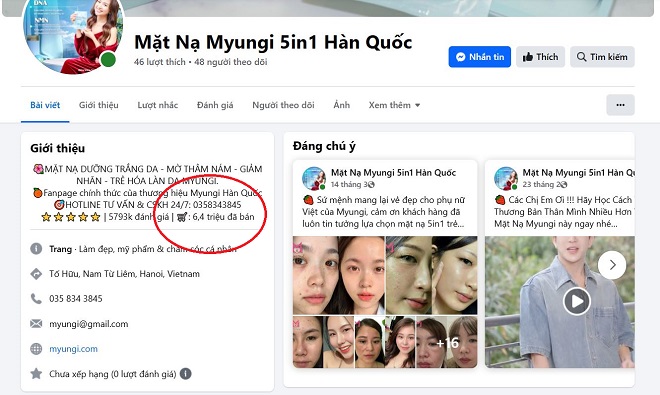
Task: Click the next arrow in Đáng chú ý carousel
Action: coord(612,265)
